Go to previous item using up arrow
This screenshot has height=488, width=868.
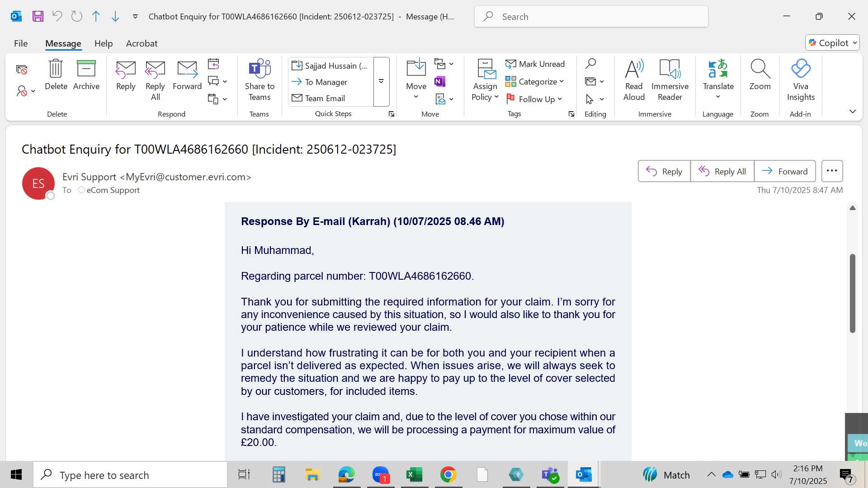(96, 17)
